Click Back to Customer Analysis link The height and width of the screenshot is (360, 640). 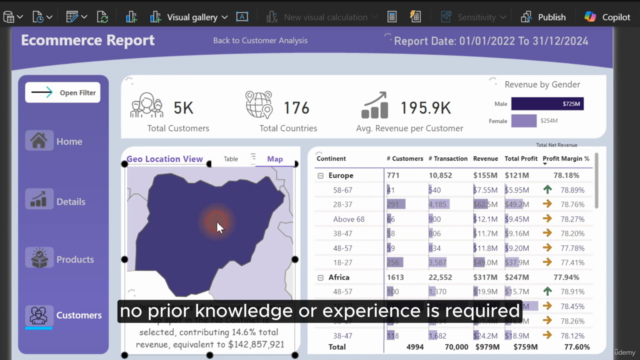(x=260, y=40)
